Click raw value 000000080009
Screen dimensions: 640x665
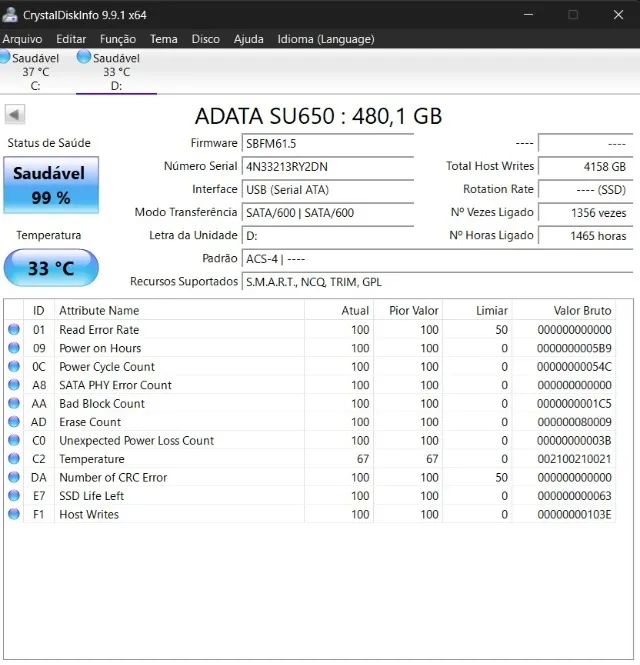tap(574, 422)
